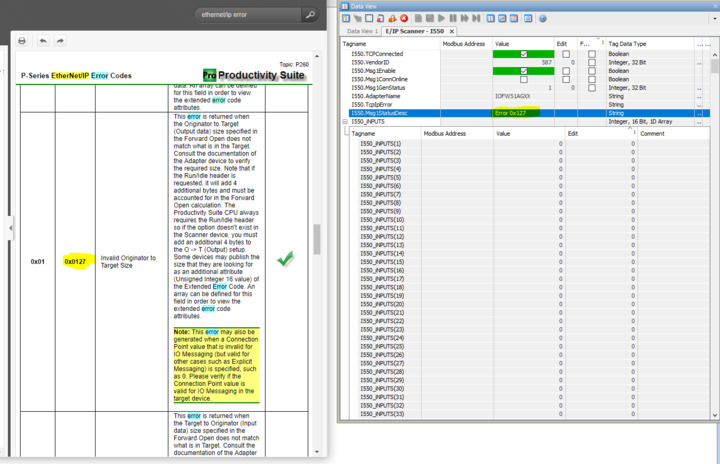Click the help viewer vertical scrollbar thumb

pos(317,239)
